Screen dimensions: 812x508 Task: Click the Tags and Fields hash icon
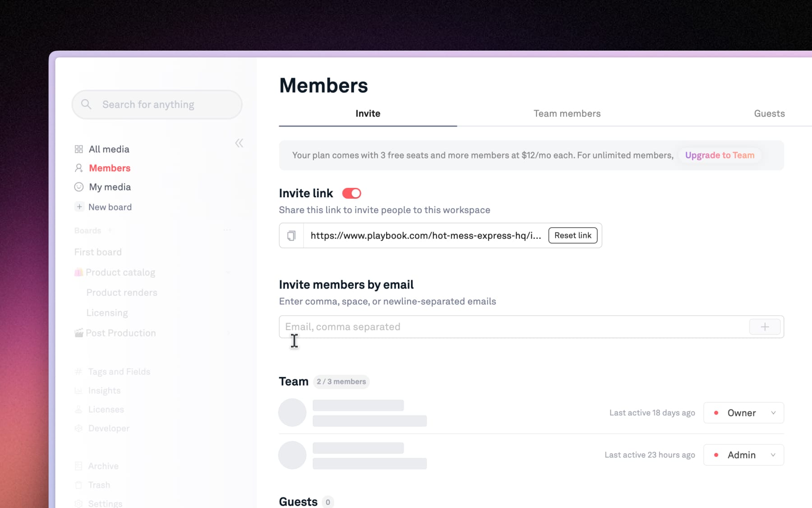[78, 372]
